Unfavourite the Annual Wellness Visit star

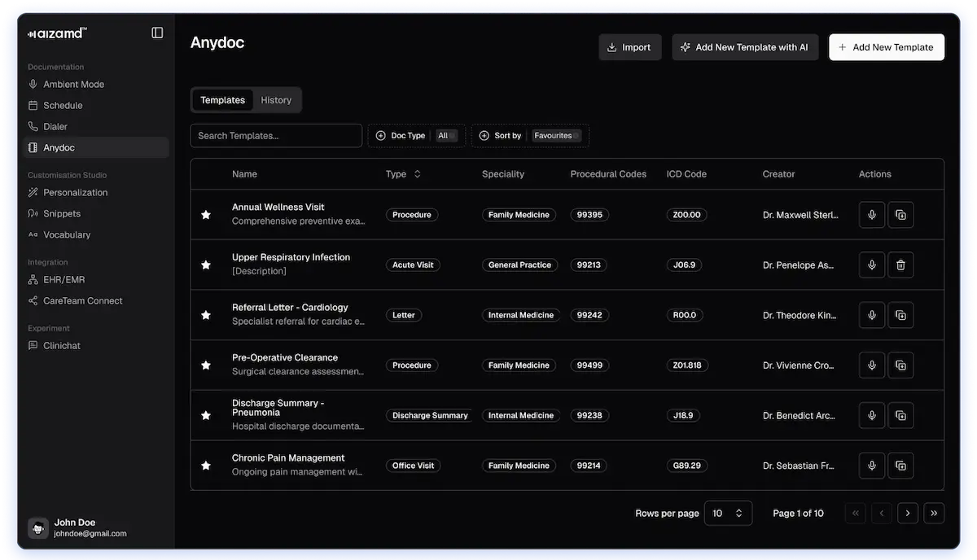point(206,215)
